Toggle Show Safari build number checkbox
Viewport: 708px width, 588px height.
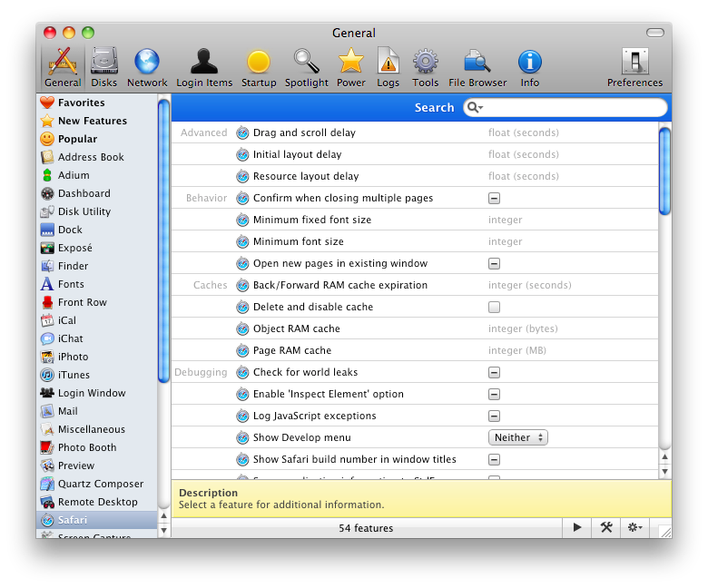[x=494, y=460]
